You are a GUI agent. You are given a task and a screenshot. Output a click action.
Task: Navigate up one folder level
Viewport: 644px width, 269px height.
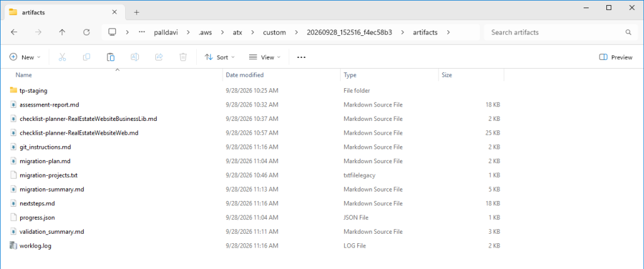click(x=62, y=32)
